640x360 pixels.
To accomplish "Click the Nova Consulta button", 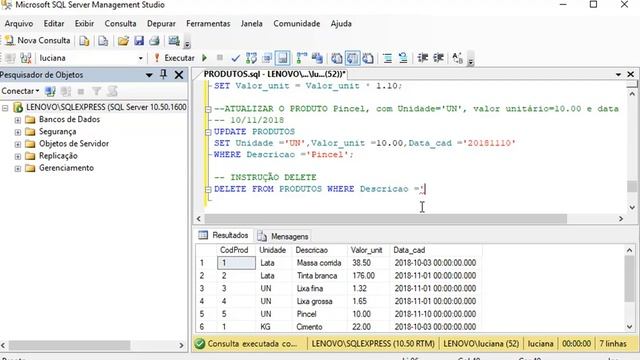I will (37, 40).
